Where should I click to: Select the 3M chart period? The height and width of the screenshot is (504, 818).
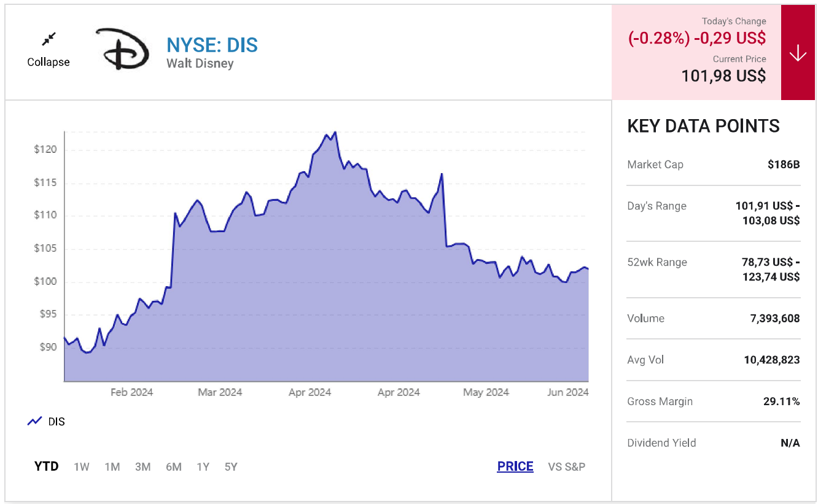tap(142, 467)
